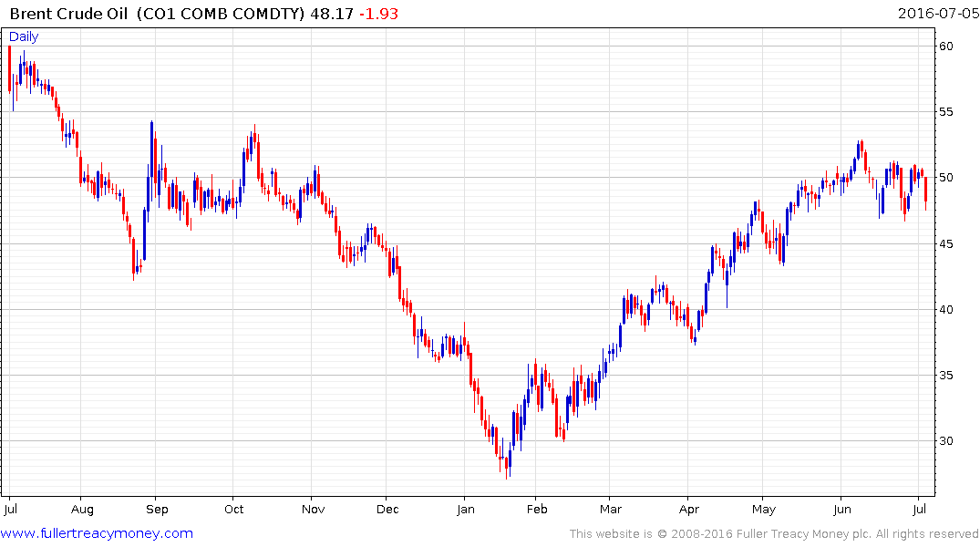The image size is (980, 547).
Task: Click the 'Feb' month axis label
Action: coord(537,510)
